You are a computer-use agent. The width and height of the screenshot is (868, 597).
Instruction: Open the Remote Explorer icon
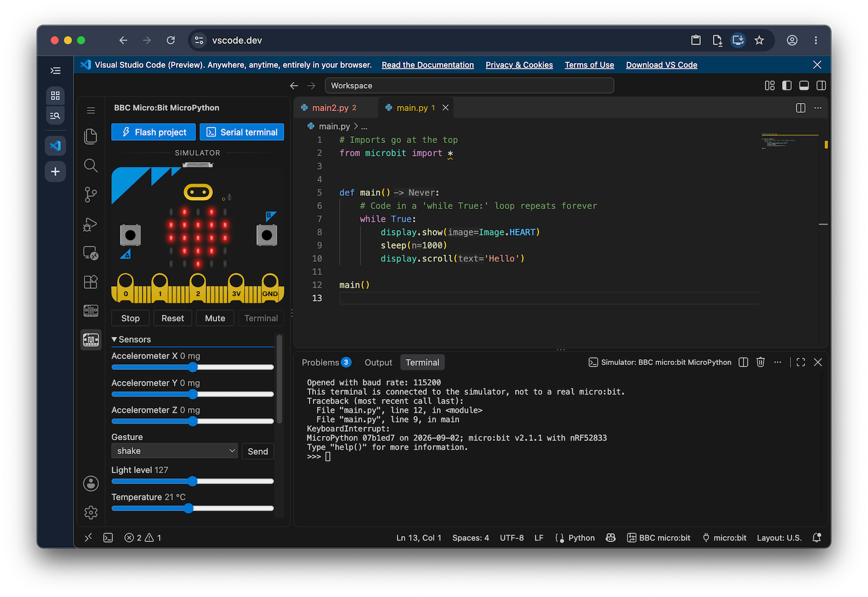pos(91,253)
